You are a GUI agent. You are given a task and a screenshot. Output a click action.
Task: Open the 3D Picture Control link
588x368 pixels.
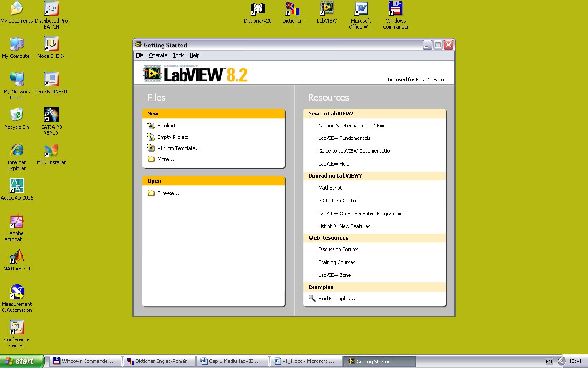[x=339, y=201]
